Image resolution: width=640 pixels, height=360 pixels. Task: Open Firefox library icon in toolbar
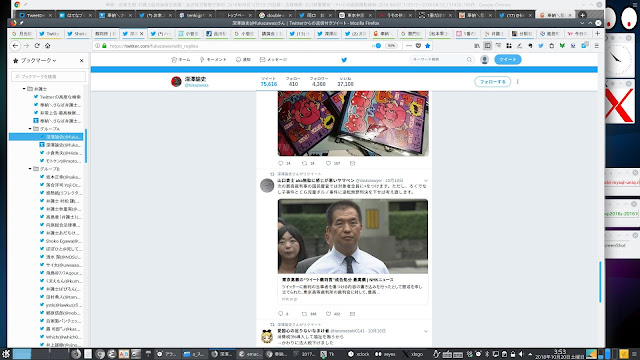[477, 46]
